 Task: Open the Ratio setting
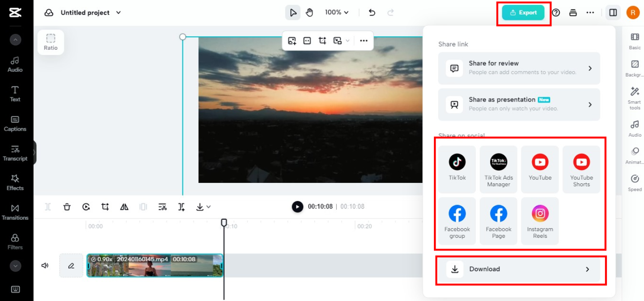[51, 42]
